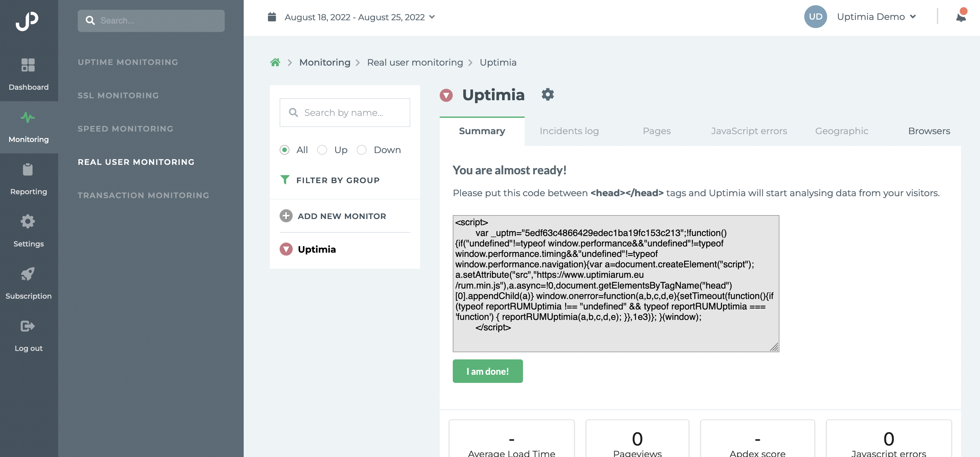Click the I am done! button

pos(487,371)
